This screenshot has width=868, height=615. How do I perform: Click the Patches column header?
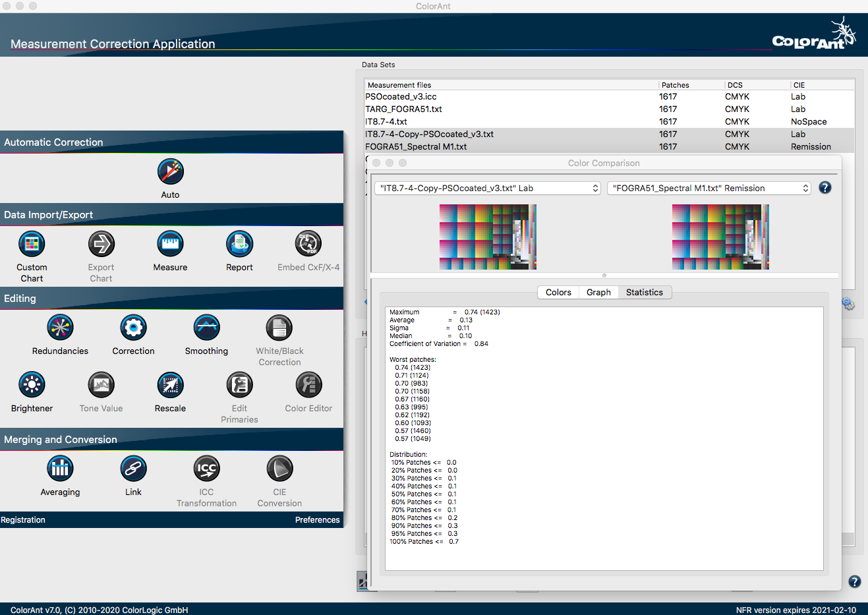tap(691, 85)
